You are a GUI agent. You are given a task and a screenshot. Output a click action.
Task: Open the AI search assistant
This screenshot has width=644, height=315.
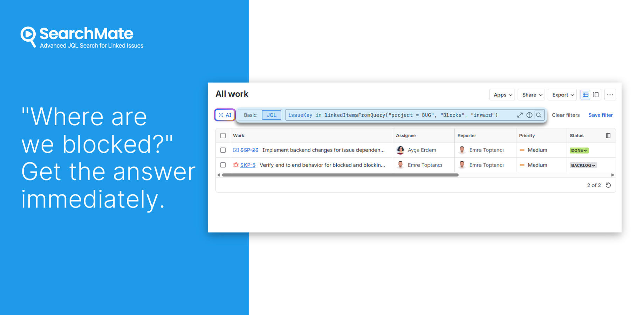(225, 115)
